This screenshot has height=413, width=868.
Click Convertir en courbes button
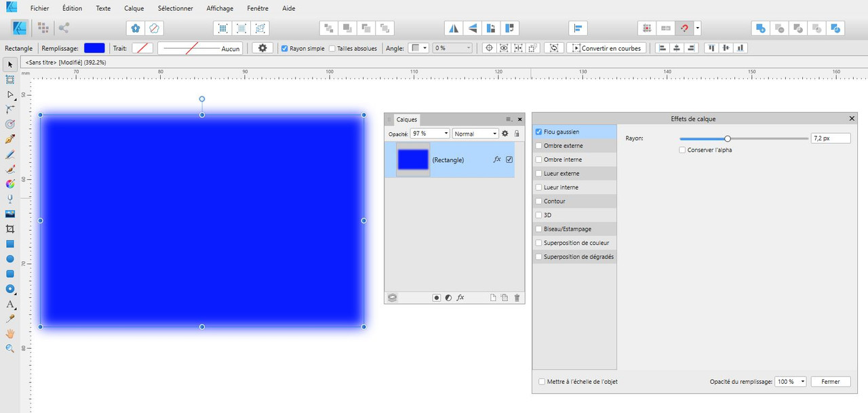point(605,48)
